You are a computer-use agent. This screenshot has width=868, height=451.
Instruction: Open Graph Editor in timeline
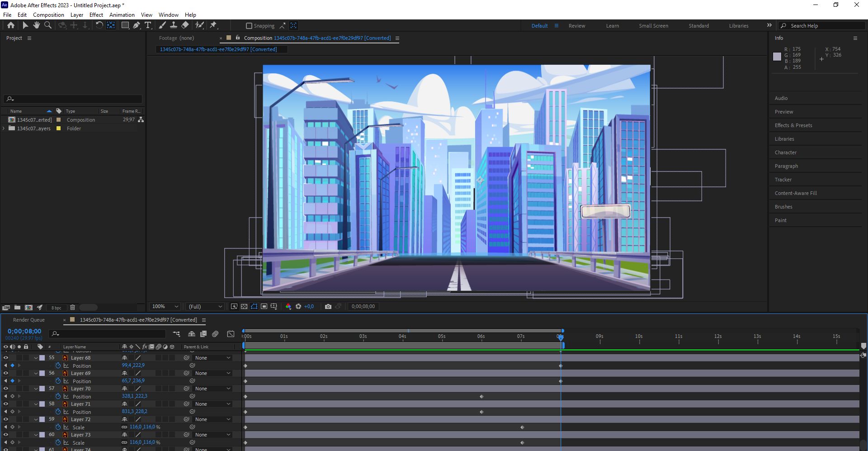(x=231, y=334)
